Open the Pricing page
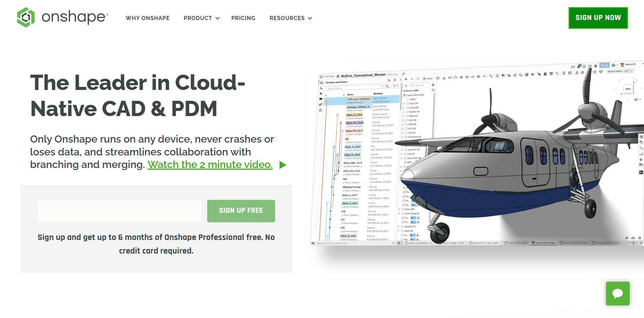Image resolution: width=644 pixels, height=318 pixels. coord(243,18)
